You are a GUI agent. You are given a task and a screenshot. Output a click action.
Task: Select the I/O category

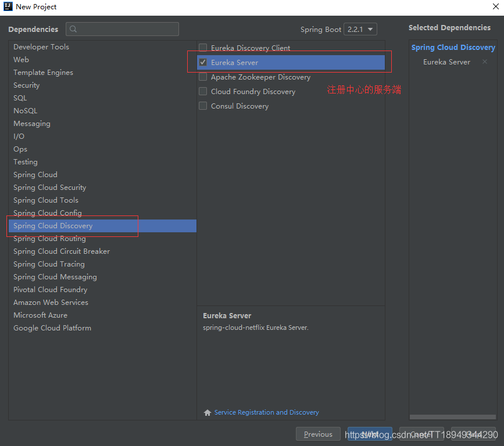pos(102,136)
